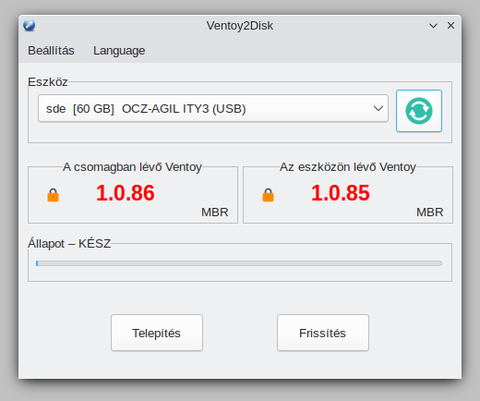The width and height of the screenshot is (480, 401).
Task: Click the lock icon beside version 1.0.86
Action: pyautogui.click(x=53, y=195)
